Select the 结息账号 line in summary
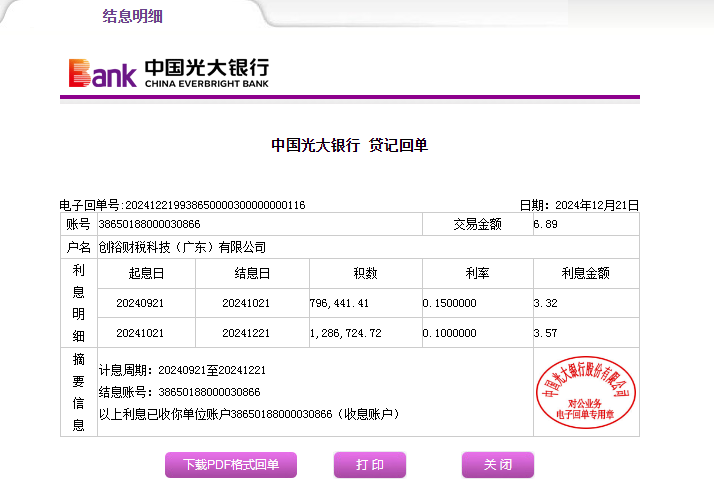 coord(179,392)
